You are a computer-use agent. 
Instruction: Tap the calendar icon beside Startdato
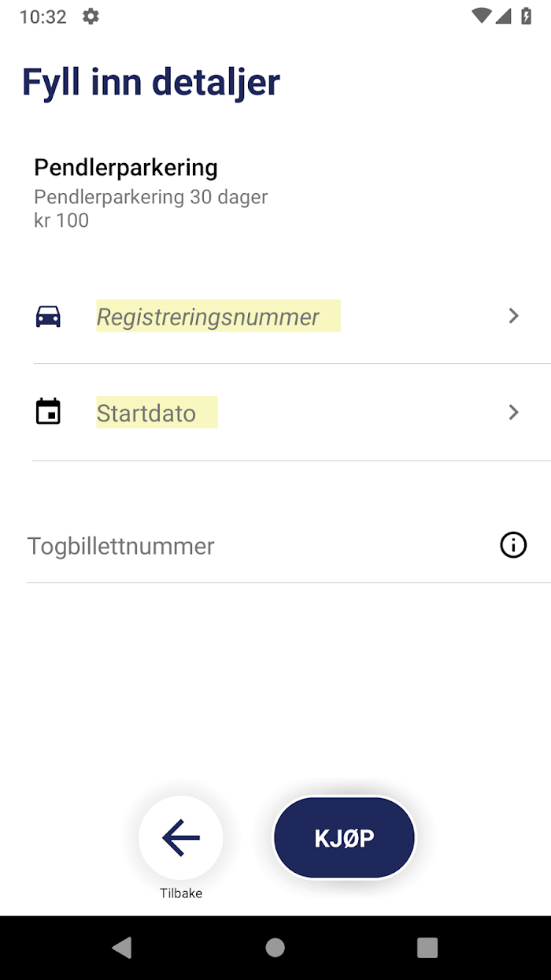48,412
